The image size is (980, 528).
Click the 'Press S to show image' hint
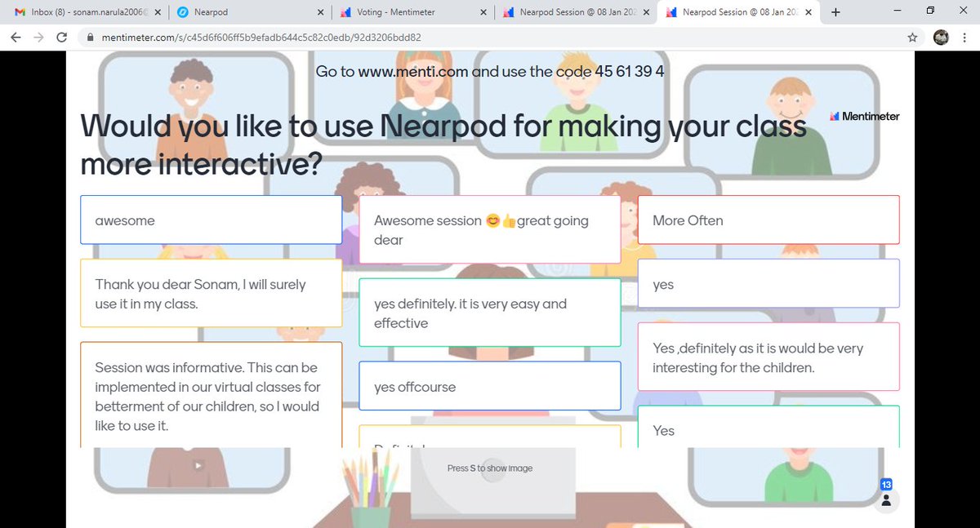(x=490, y=468)
